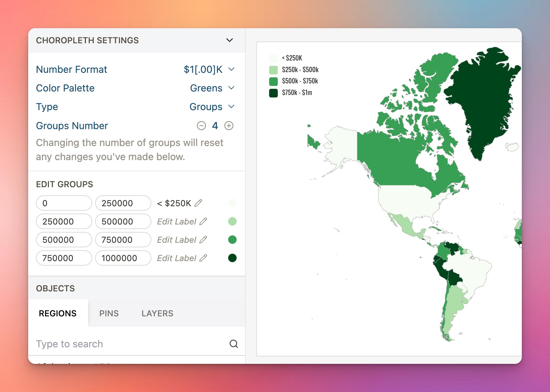The height and width of the screenshot is (392, 550).
Task: Click the dark green swatch of the last group
Action: (x=232, y=258)
